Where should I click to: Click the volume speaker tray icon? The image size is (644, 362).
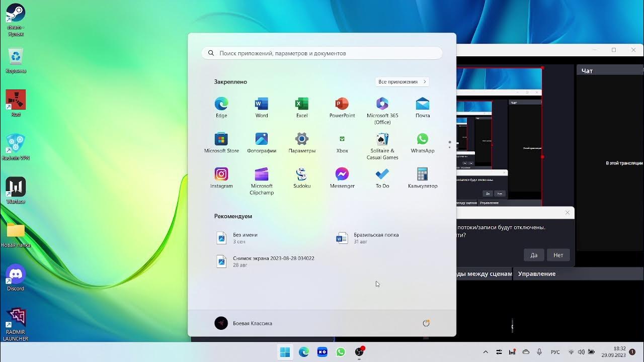click(x=581, y=352)
